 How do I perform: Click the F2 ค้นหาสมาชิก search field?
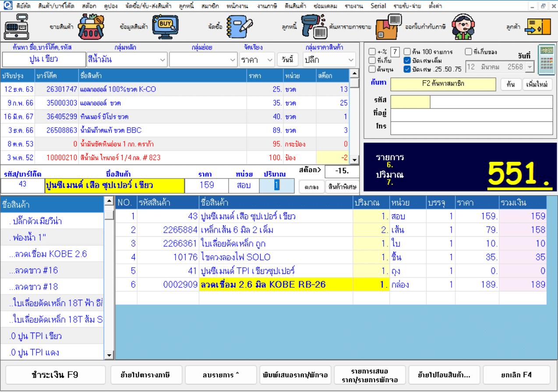tap(443, 84)
